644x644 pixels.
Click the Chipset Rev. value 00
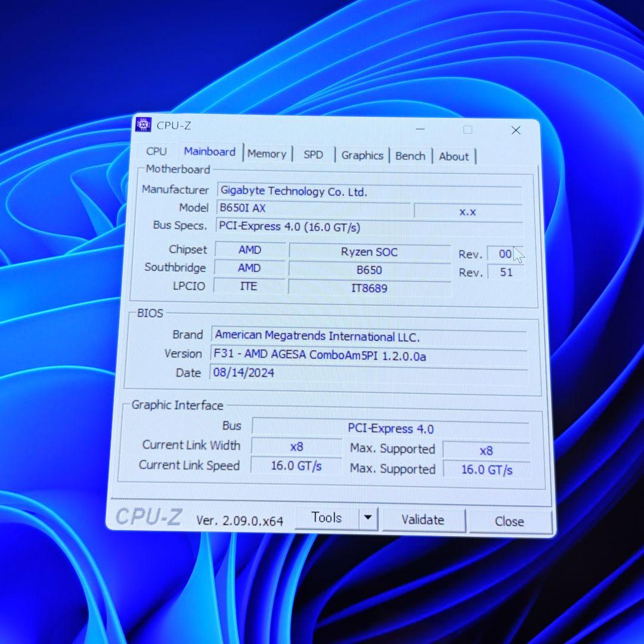(505, 254)
